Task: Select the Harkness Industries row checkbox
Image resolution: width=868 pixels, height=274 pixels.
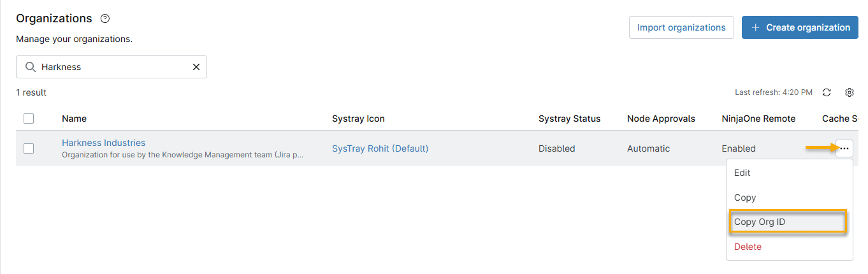Action: point(29,148)
